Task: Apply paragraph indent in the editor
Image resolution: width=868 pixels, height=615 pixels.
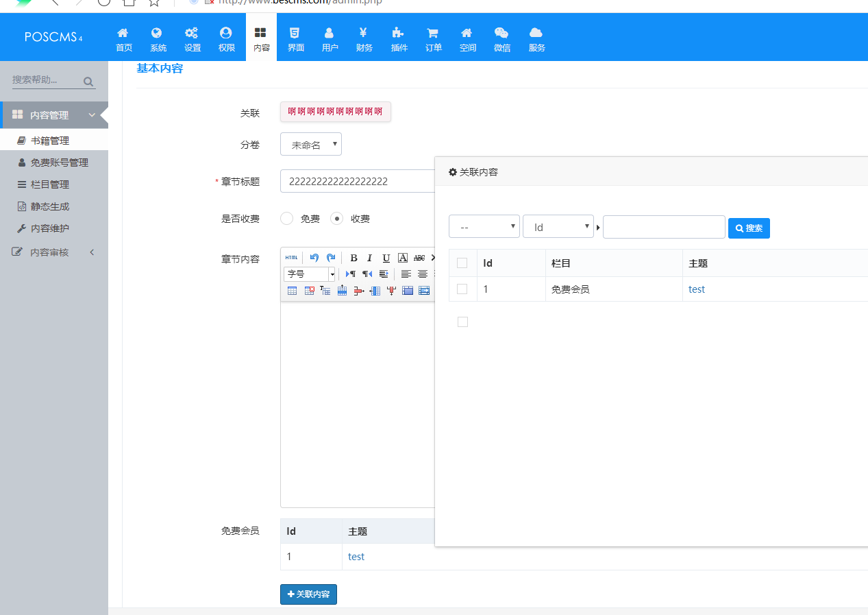Action: [x=384, y=274]
